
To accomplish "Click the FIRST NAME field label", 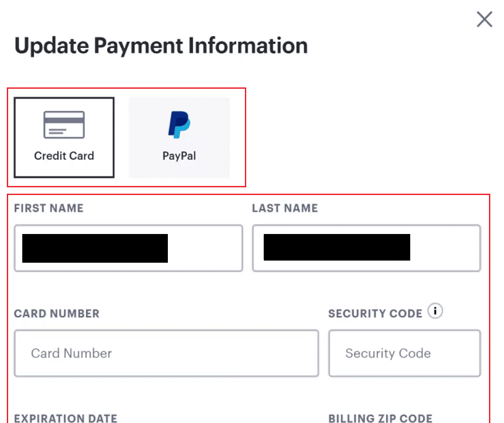I will tap(49, 208).
